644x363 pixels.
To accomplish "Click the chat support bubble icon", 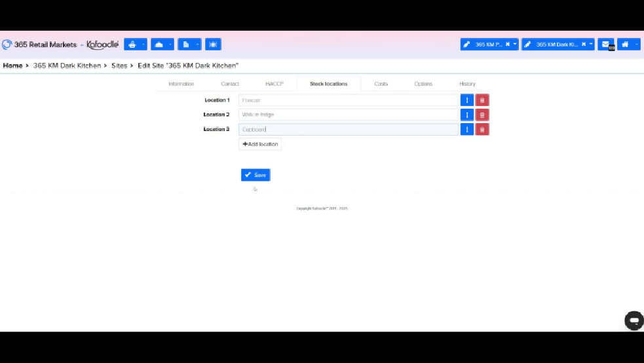I will coord(634,320).
